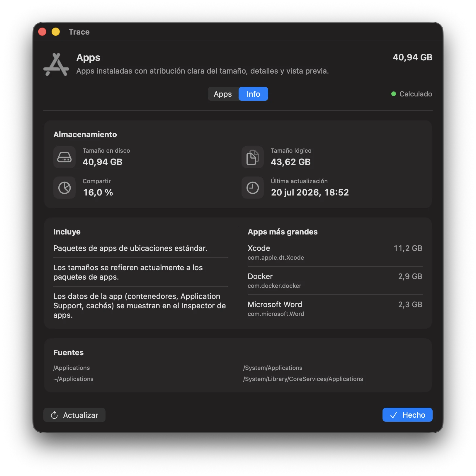Click the ~/Applications source path
Image resolution: width=476 pixels, height=476 pixels.
point(73,379)
